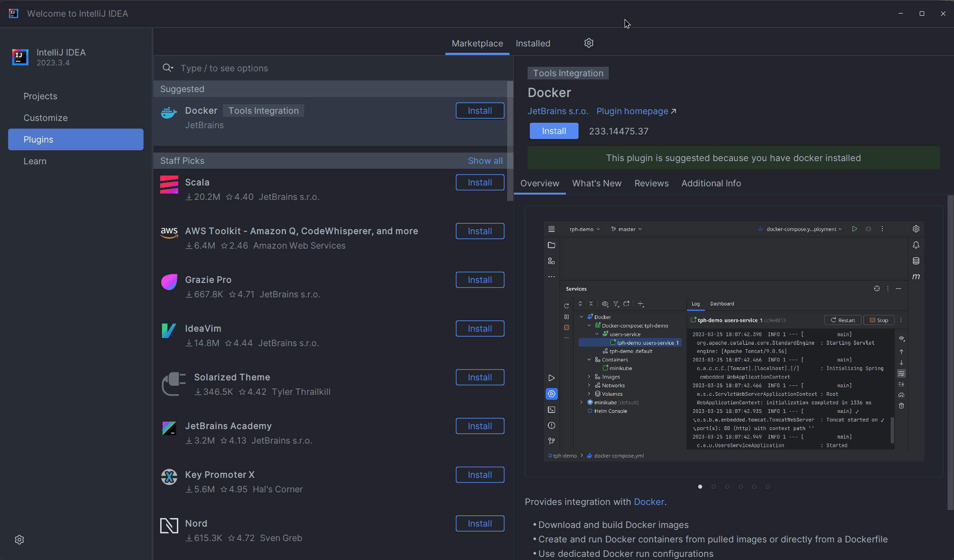Install the IdeaVim plugin
Image resolution: width=954 pixels, height=560 pixels.
coord(480,329)
